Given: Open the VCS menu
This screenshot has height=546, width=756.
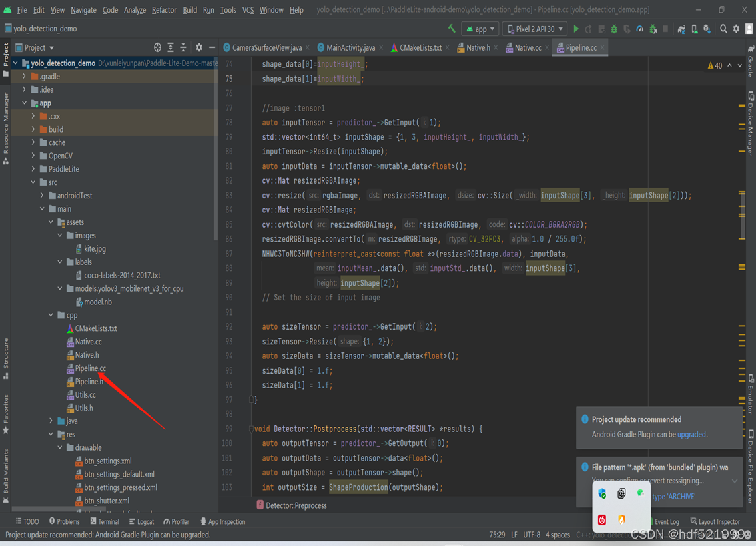Looking at the screenshot, I should click(248, 9).
